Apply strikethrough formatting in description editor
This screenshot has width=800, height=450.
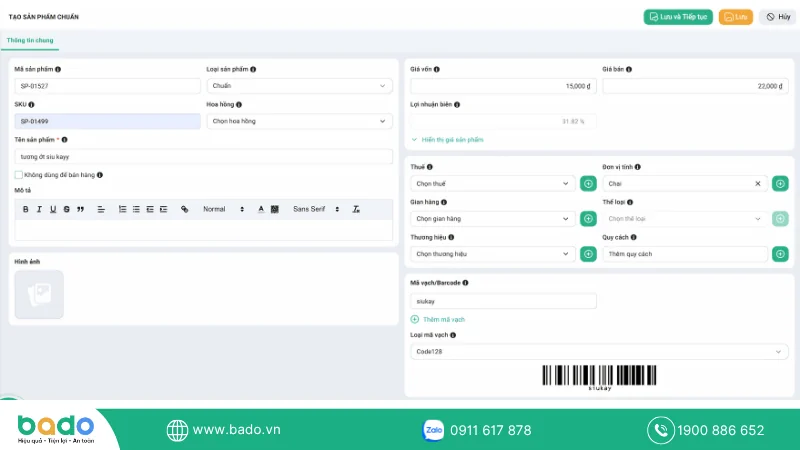[x=66, y=209]
